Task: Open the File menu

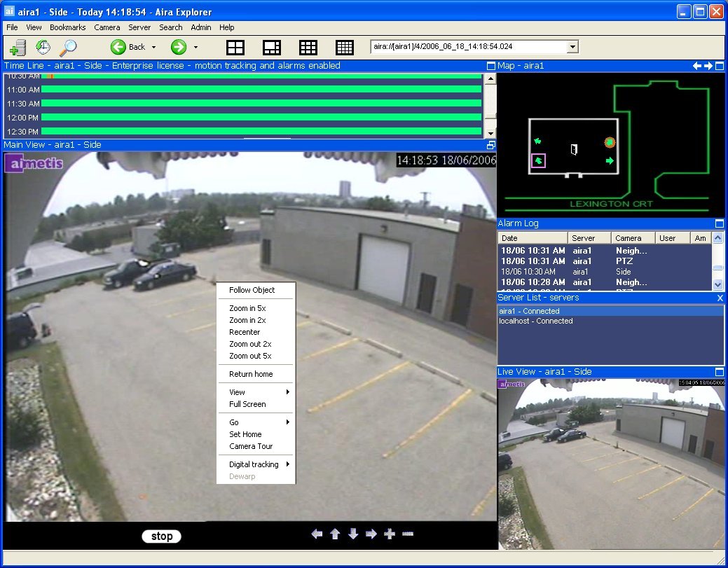Action: point(12,27)
